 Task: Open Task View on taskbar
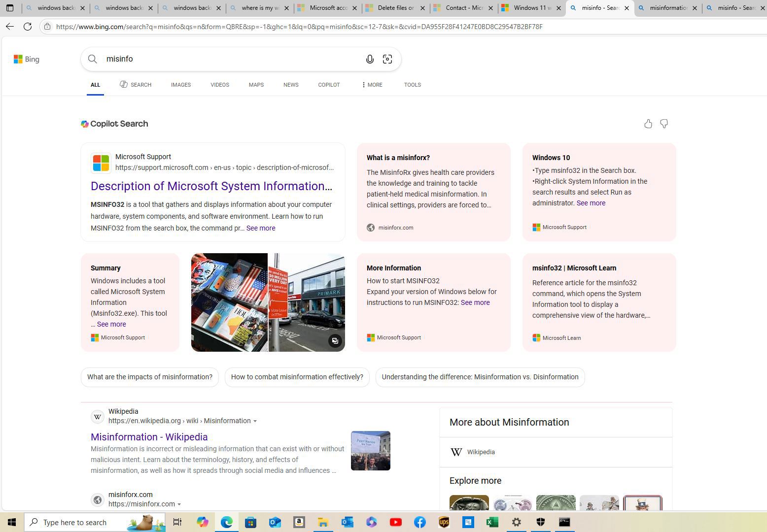pyautogui.click(x=177, y=522)
